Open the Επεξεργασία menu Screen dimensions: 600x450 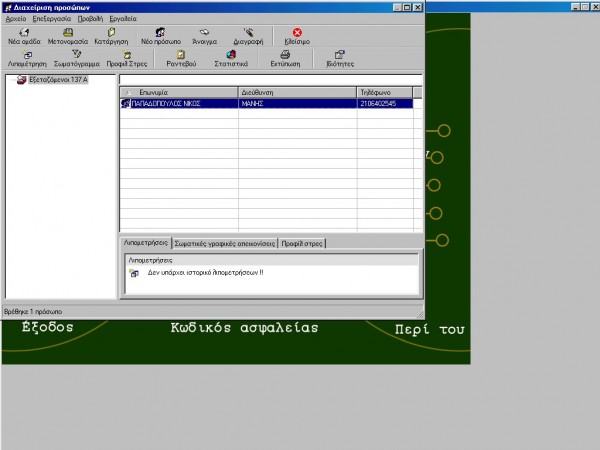pos(52,19)
